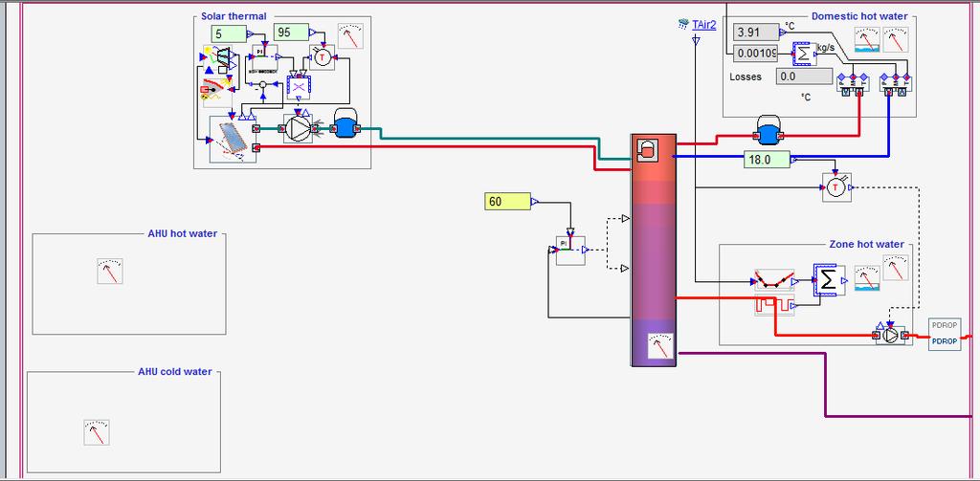
Task: Select the multiplier X block in Solar thermal
Action: pos(299,86)
